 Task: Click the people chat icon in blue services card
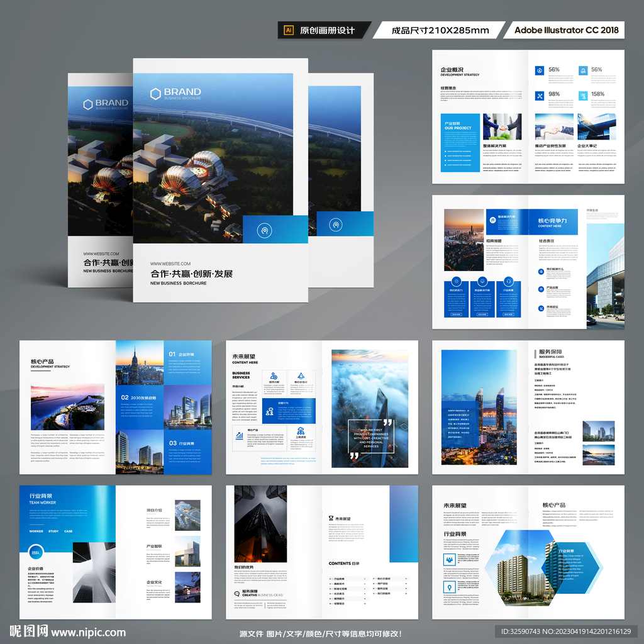(x=269, y=411)
